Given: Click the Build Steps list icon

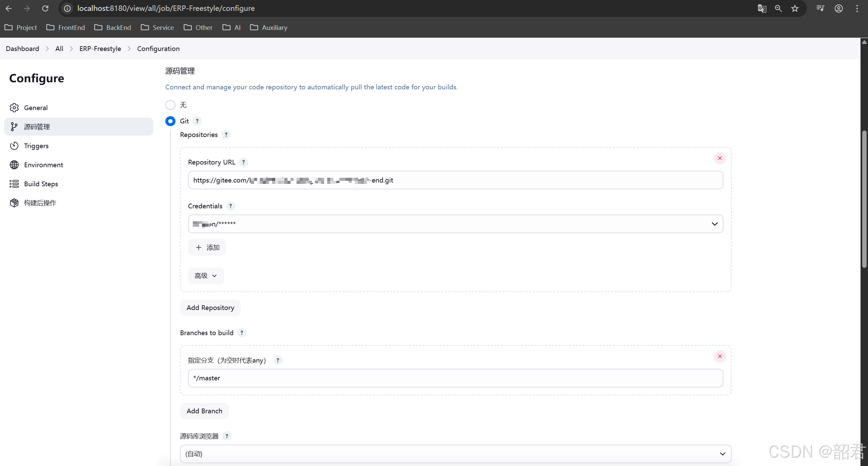Looking at the screenshot, I should 14,184.
